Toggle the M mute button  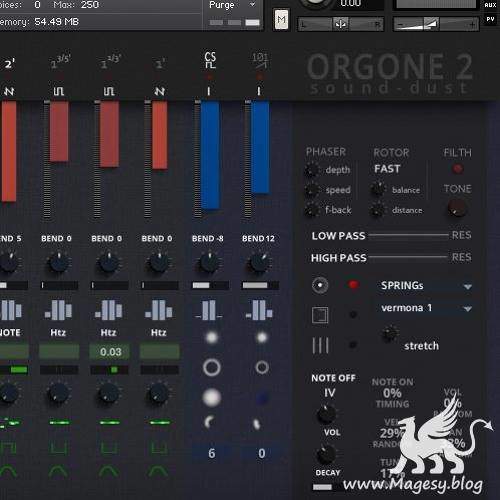(x=281, y=20)
